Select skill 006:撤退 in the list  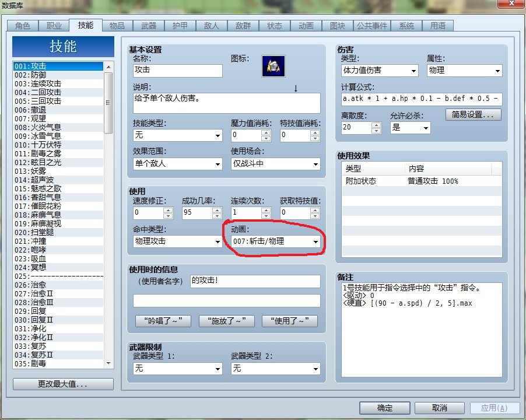(58, 110)
